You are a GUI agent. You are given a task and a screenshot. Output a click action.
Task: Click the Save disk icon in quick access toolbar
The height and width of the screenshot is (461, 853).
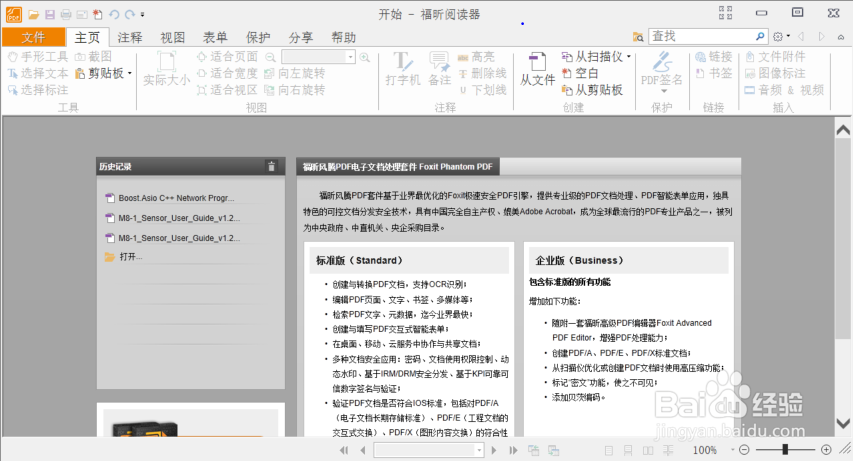point(50,15)
